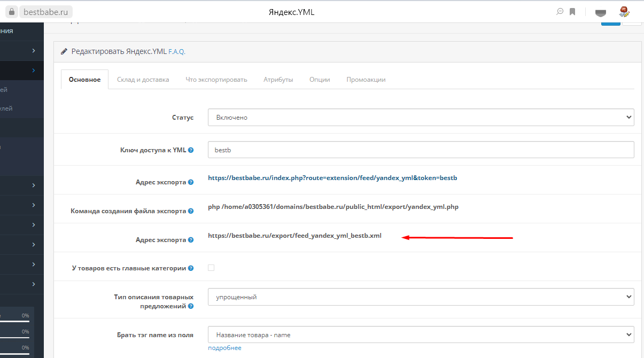Open help icon next to Тип описания товарных предложений
This screenshot has height=358, width=644.
[x=191, y=306]
